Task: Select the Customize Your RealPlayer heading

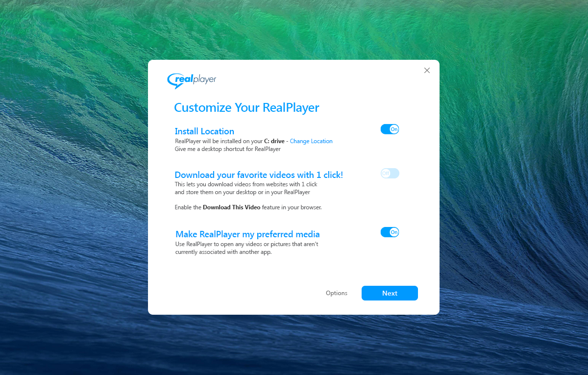Action: coord(247,108)
